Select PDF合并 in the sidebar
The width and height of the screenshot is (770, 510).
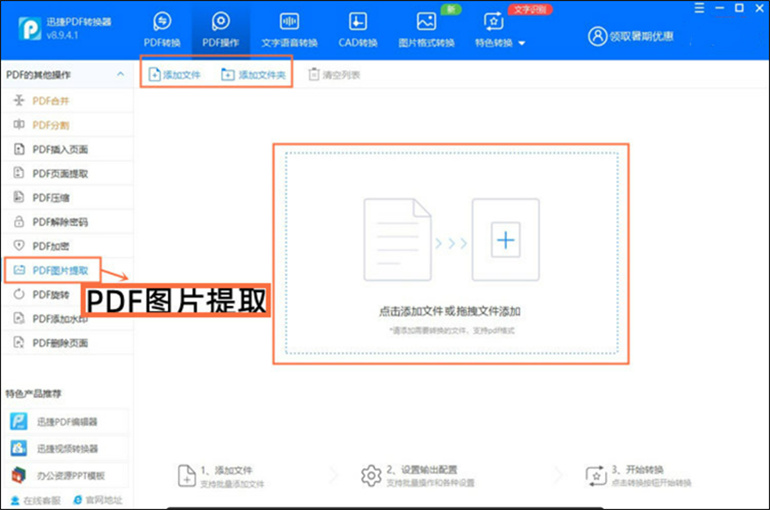[51, 101]
